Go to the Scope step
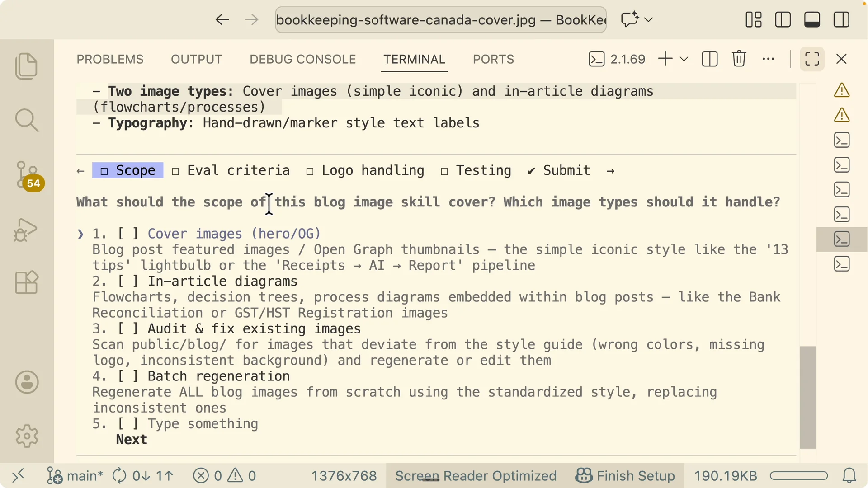The width and height of the screenshot is (868, 488). (x=128, y=170)
